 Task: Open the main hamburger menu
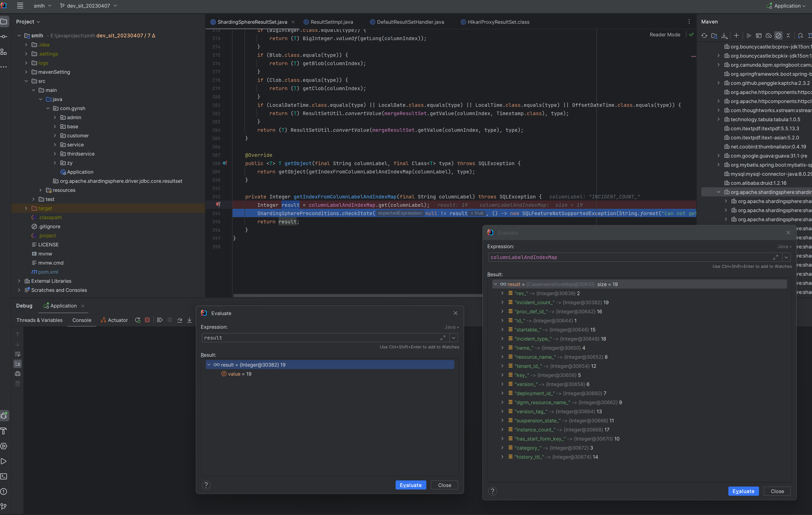pyautogui.click(x=20, y=6)
